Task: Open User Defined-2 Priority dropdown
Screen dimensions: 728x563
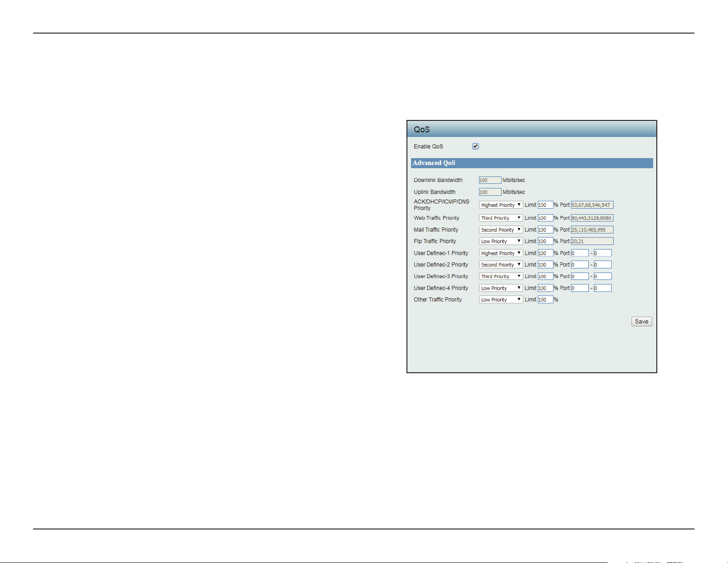Action: coord(501,265)
